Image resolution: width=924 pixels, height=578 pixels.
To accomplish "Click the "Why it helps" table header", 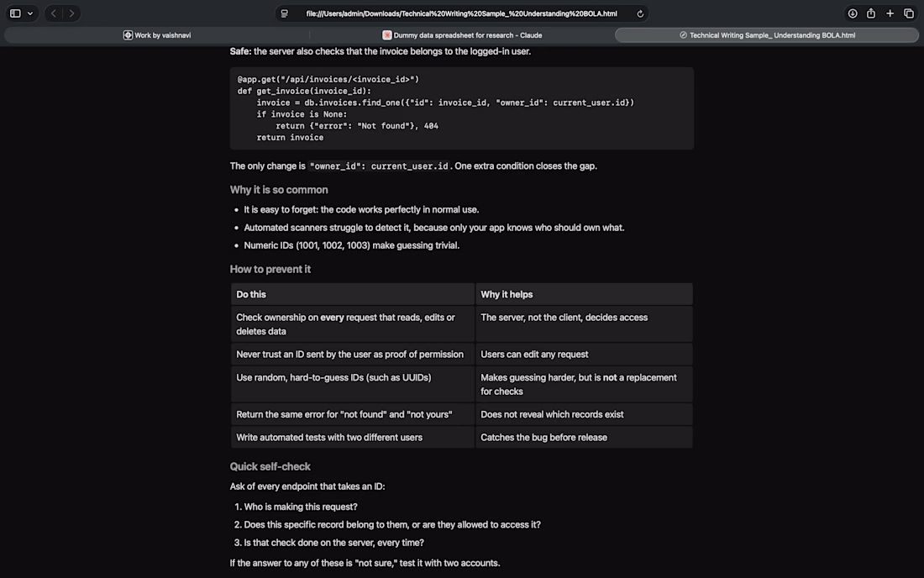I will [x=584, y=294].
